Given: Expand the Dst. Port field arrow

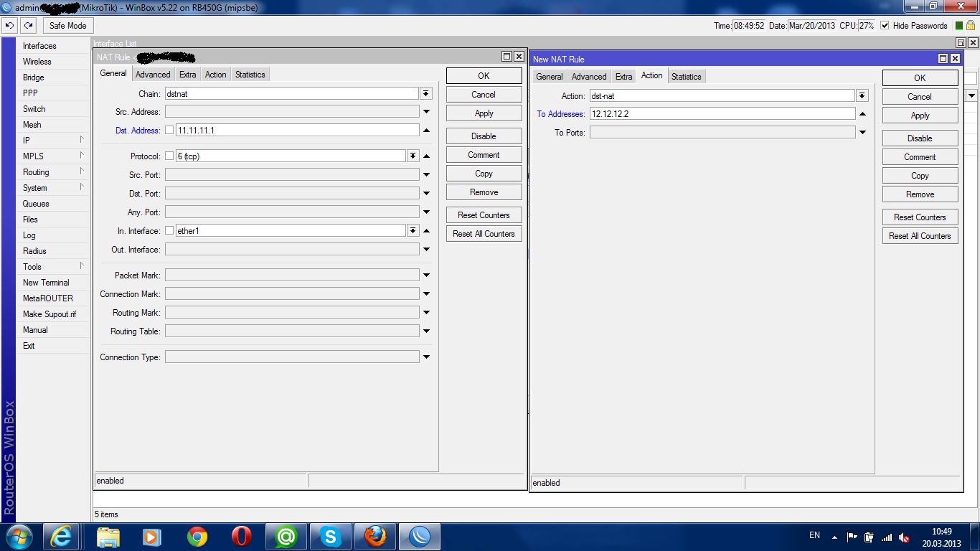Looking at the screenshot, I should (426, 194).
